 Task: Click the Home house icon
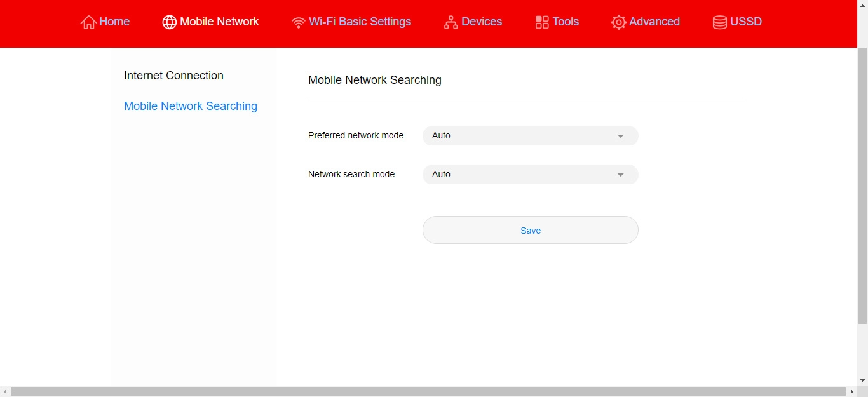click(x=88, y=22)
